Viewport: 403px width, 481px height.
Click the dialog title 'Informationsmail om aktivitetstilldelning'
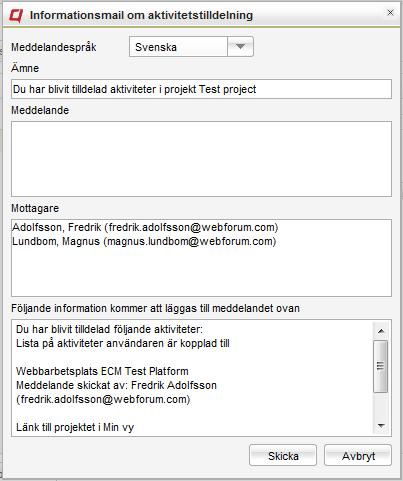pos(141,15)
